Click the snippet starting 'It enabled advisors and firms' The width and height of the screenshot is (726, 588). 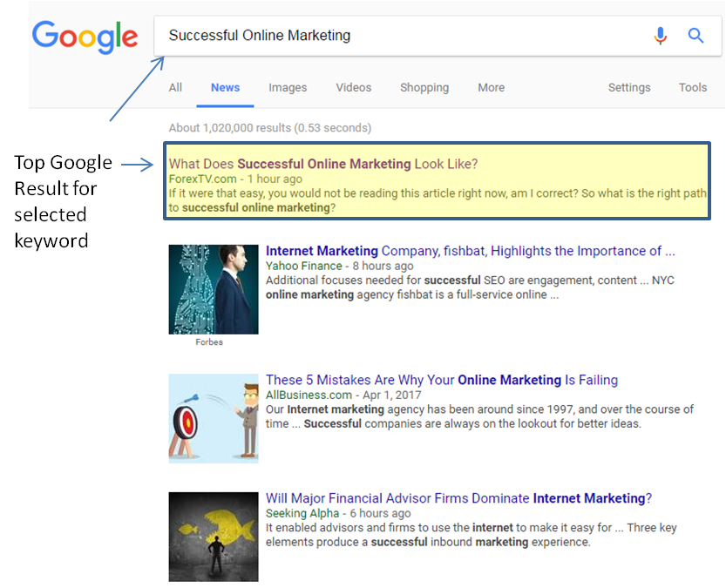pyautogui.click(x=472, y=535)
